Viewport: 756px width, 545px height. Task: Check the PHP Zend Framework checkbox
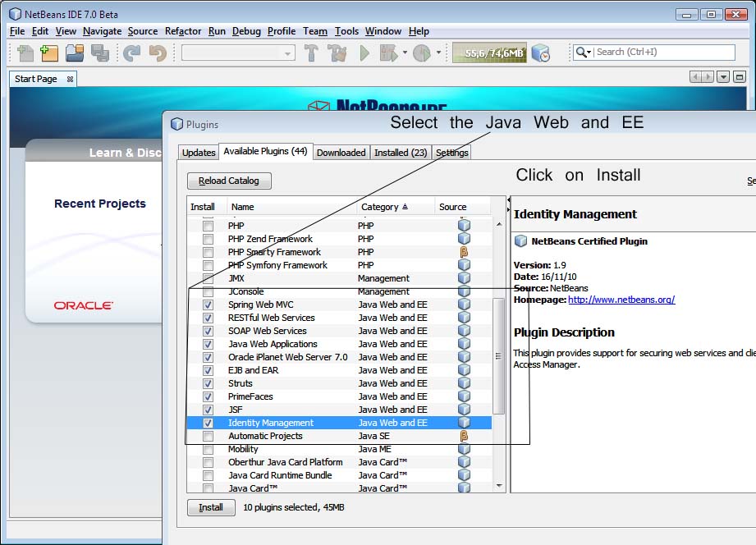(208, 239)
